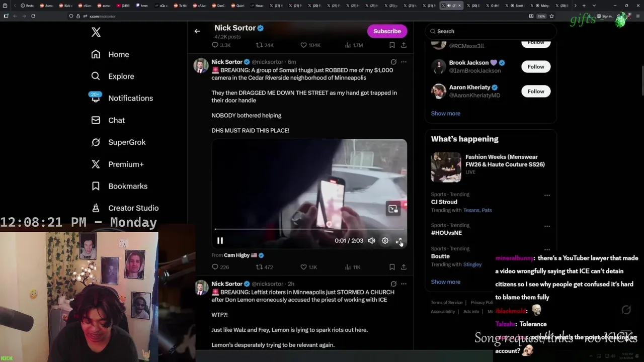Screen dimensions: 644x362
Task: Click the Cam Higby source link
Action: point(244,255)
